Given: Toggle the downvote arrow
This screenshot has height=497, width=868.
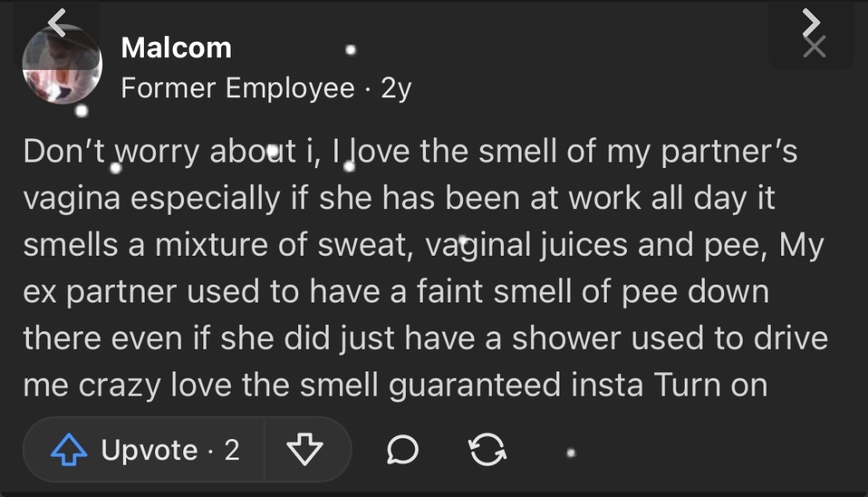Looking at the screenshot, I should 305,450.
